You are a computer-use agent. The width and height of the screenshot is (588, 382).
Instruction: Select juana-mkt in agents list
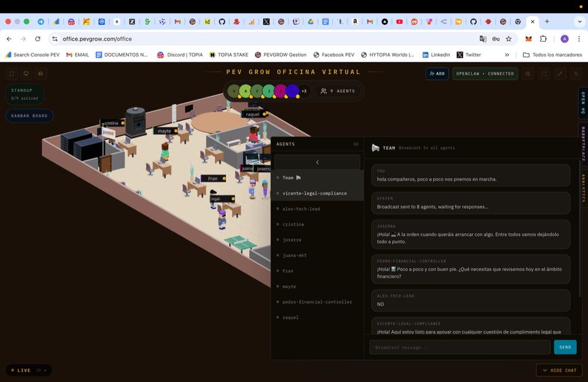coord(318,255)
